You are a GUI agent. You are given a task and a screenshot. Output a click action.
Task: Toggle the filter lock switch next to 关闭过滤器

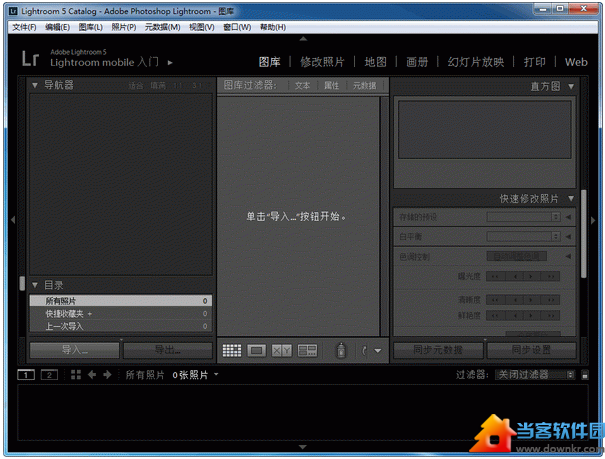[x=585, y=375]
